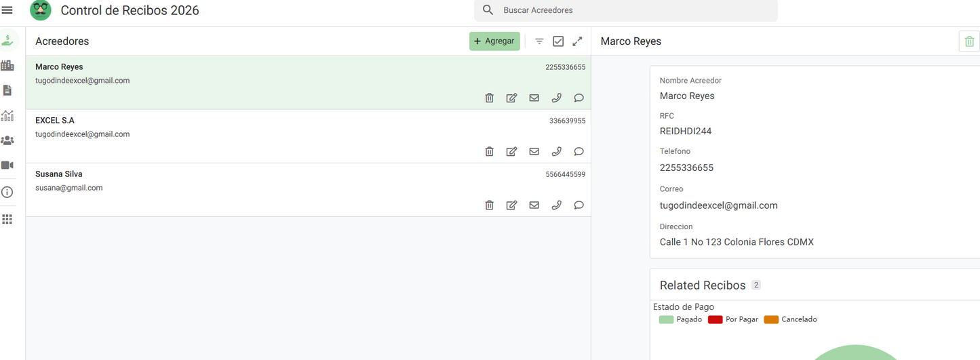This screenshot has width=980, height=360.
Task: Click the app logo with glasses
Action: pos(41,9)
